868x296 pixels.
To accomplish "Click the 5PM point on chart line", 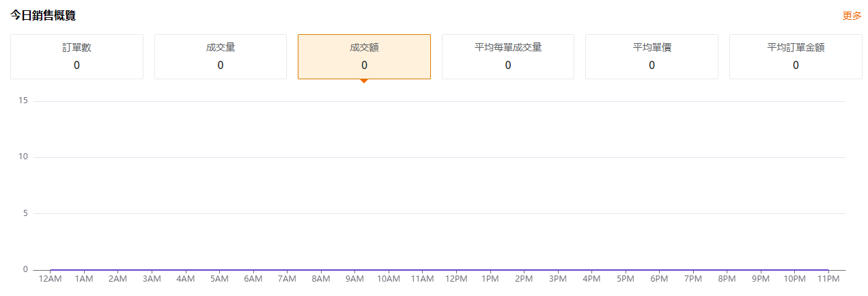I will [625, 270].
